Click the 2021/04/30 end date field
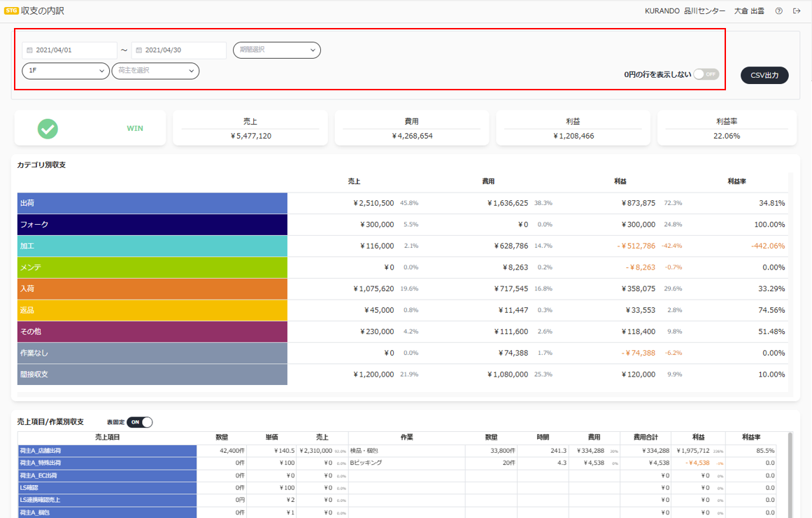This screenshot has width=812, height=518. click(x=178, y=50)
